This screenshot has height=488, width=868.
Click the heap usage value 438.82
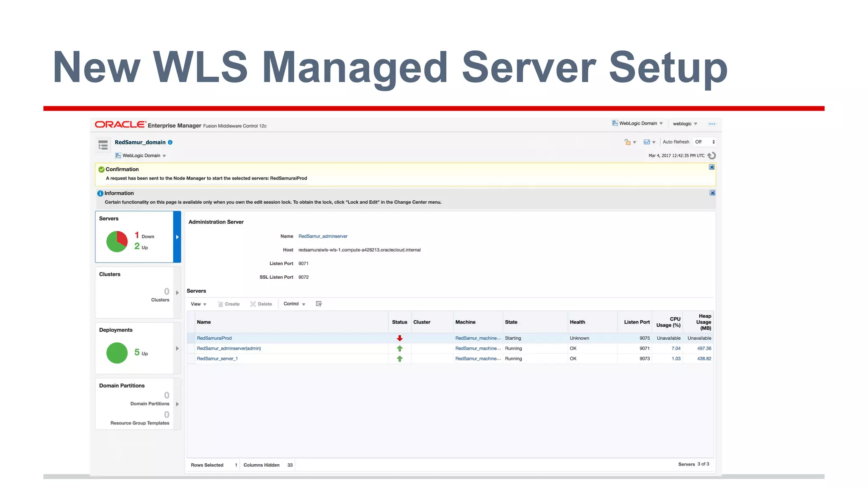(x=704, y=358)
